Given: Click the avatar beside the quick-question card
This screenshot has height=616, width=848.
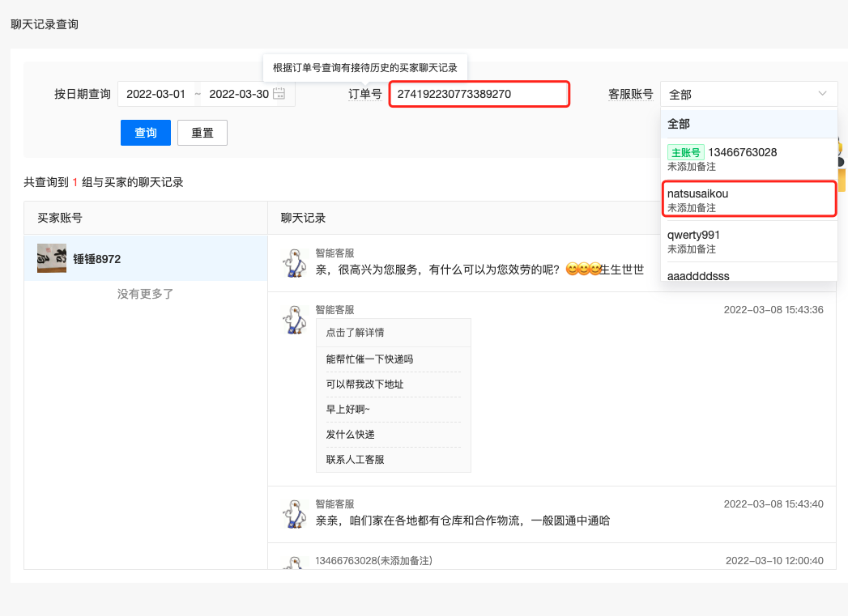Looking at the screenshot, I should (x=293, y=320).
